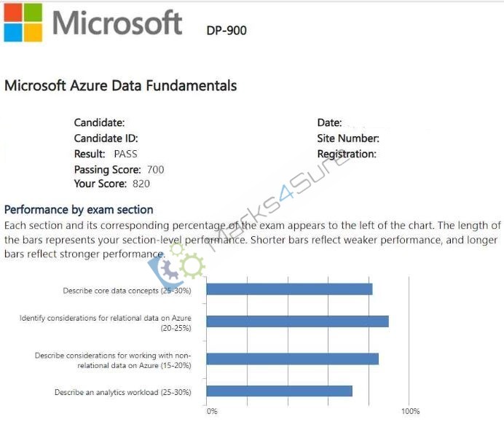Click the relational data on Azure bar
This screenshot has height=430, width=504.
coord(297,321)
